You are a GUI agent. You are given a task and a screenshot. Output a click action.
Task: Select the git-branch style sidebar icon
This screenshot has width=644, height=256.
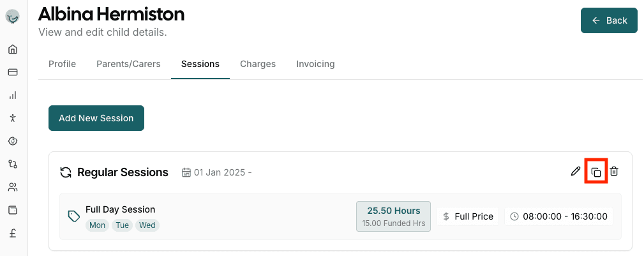[13, 164]
